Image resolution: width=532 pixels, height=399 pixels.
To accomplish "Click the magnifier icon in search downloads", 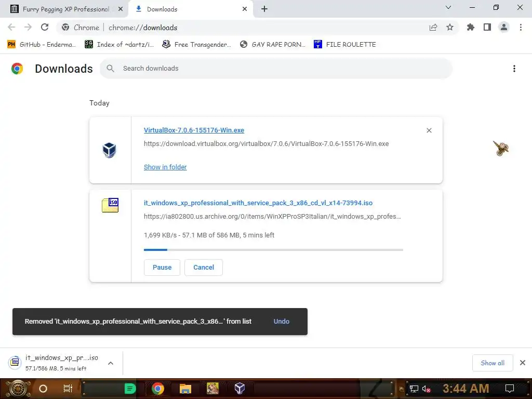I will (x=110, y=69).
